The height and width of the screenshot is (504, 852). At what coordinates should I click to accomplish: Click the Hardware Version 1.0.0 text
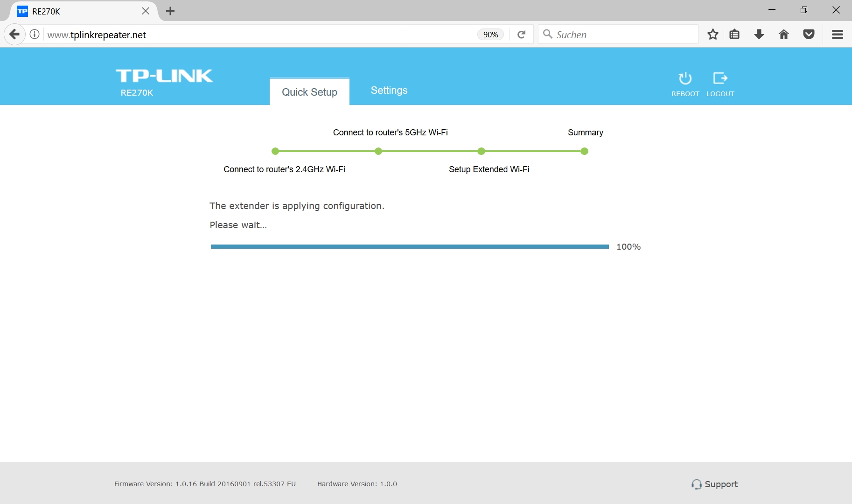point(357,484)
